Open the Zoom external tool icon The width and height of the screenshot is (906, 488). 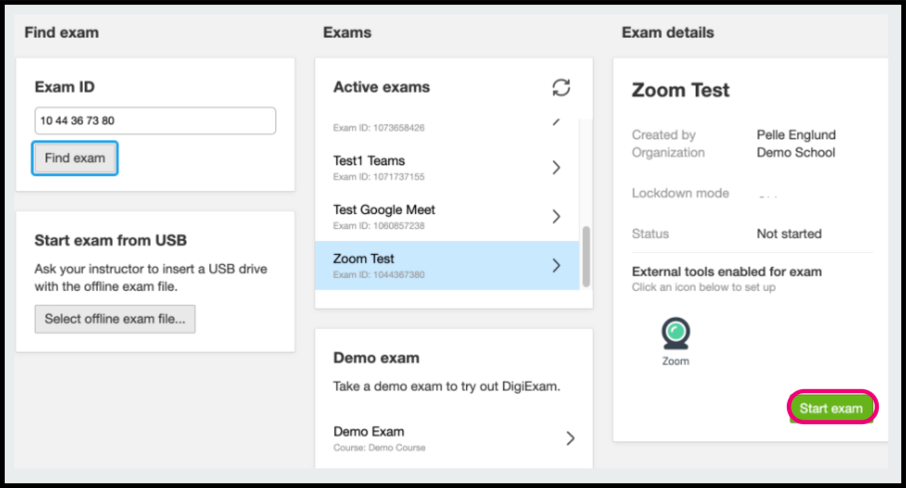(x=675, y=333)
